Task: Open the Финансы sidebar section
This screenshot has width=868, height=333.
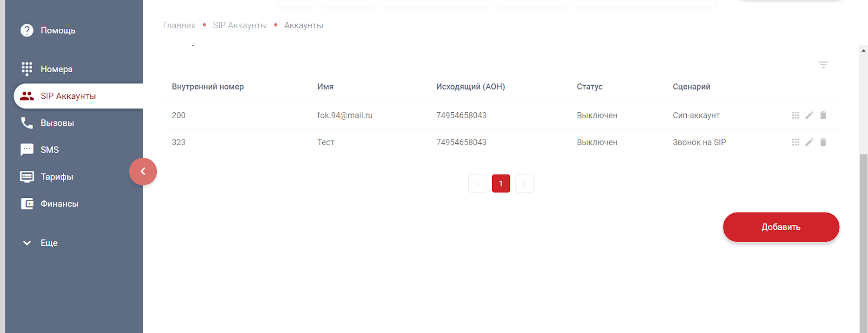Action: pos(59,204)
